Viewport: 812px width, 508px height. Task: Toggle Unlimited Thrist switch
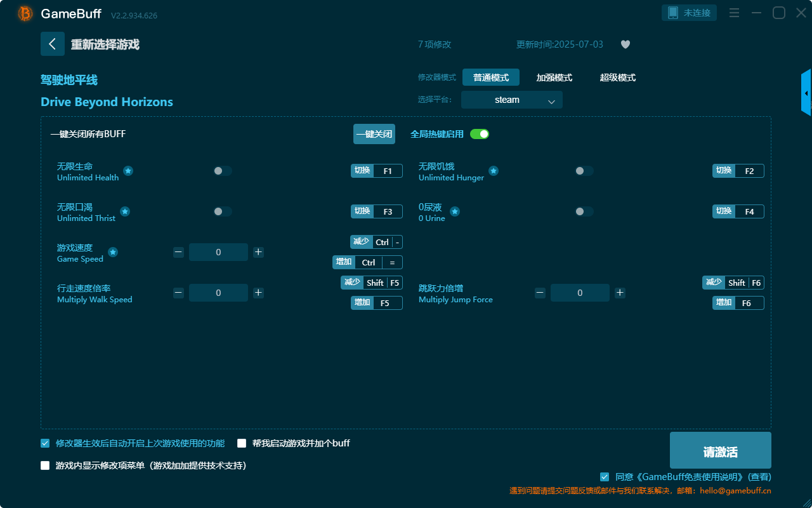point(223,211)
